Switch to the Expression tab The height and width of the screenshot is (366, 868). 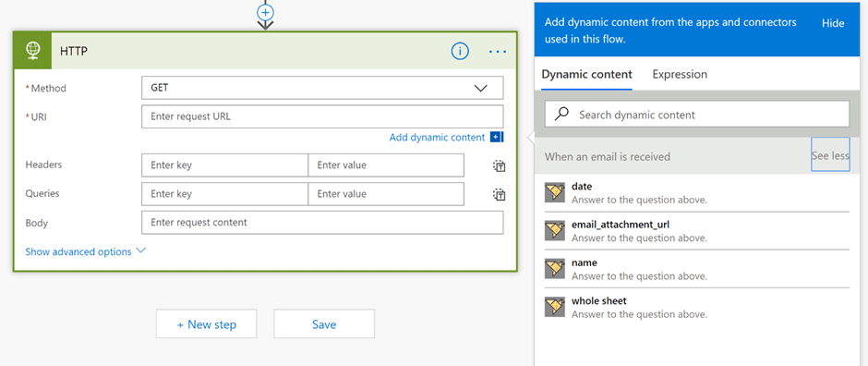pos(680,74)
